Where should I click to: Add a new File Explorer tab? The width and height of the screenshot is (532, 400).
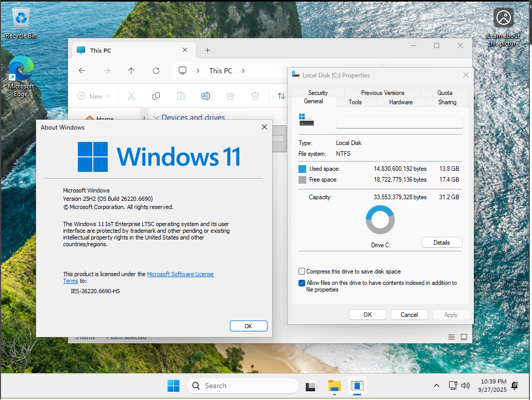(207, 50)
